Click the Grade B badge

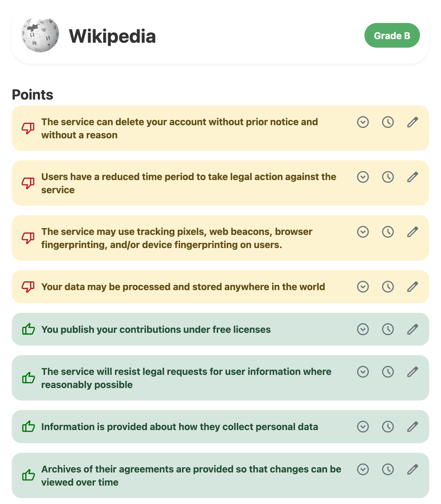392,35
